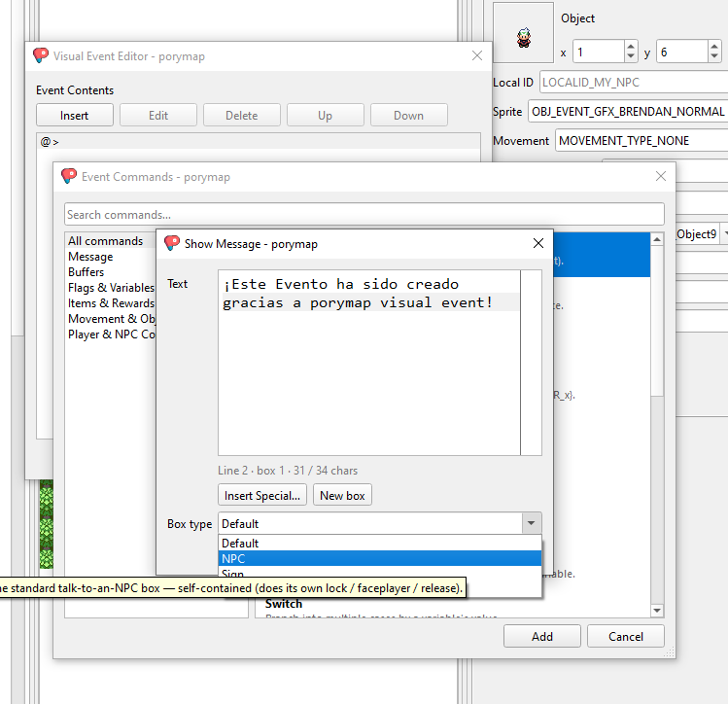The width and height of the screenshot is (728, 704).
Task: Select the Flags & Variables category
Action: pos(111,288)
